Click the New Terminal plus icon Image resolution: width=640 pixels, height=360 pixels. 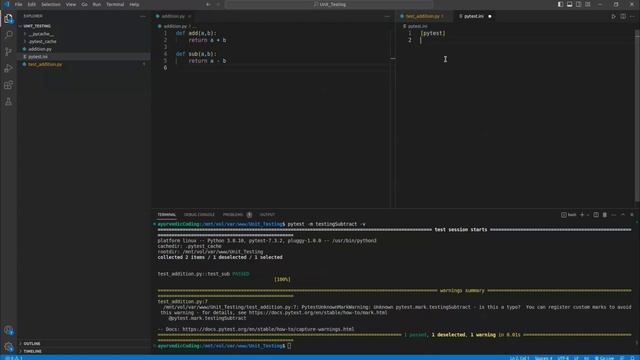582,215
